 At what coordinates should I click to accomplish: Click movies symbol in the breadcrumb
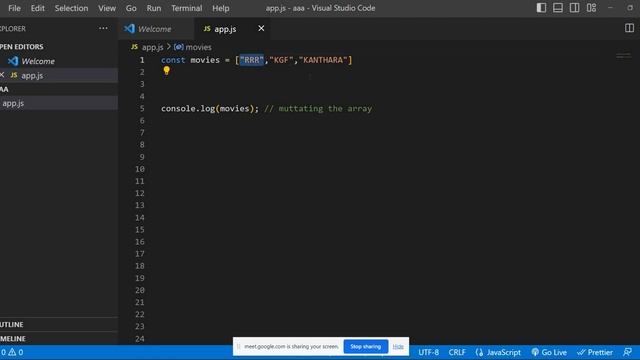click(x=193, y=47)
